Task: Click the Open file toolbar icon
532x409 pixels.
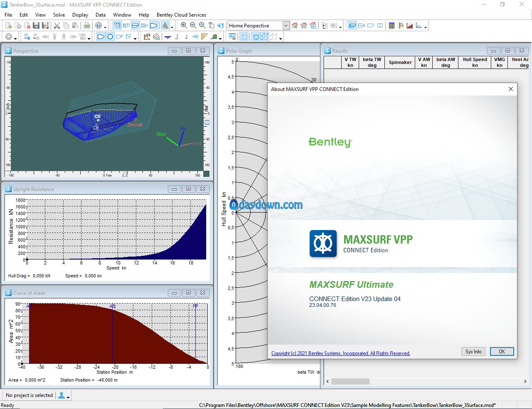Action: [18, 25]
